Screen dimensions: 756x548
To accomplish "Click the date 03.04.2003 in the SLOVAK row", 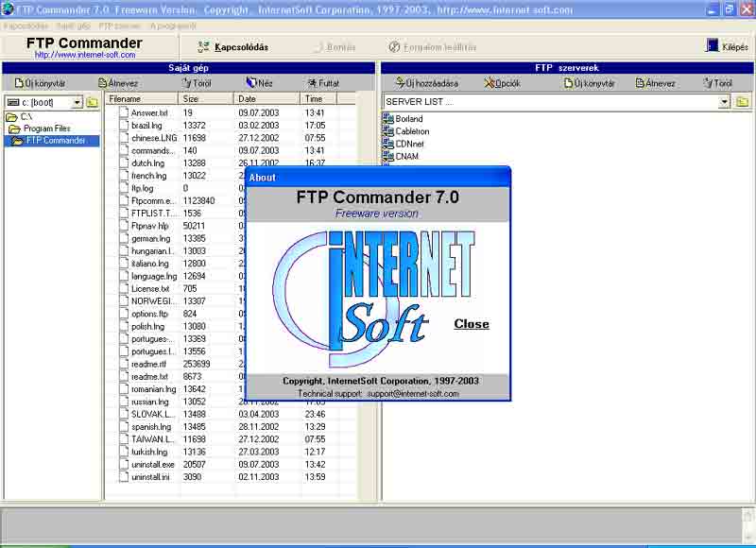I will point(258,414).
